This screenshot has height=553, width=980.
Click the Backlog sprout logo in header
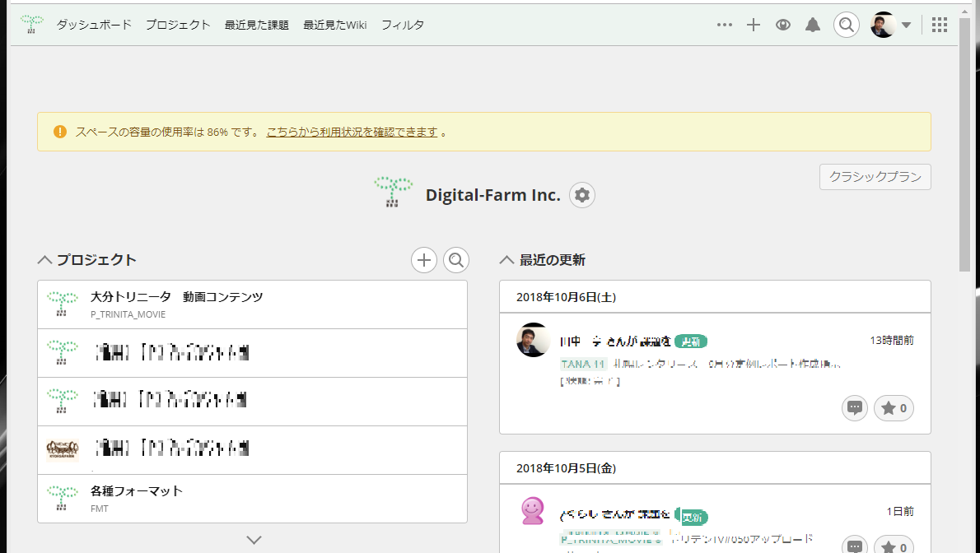pyautogui.click(x=31, y=25)
